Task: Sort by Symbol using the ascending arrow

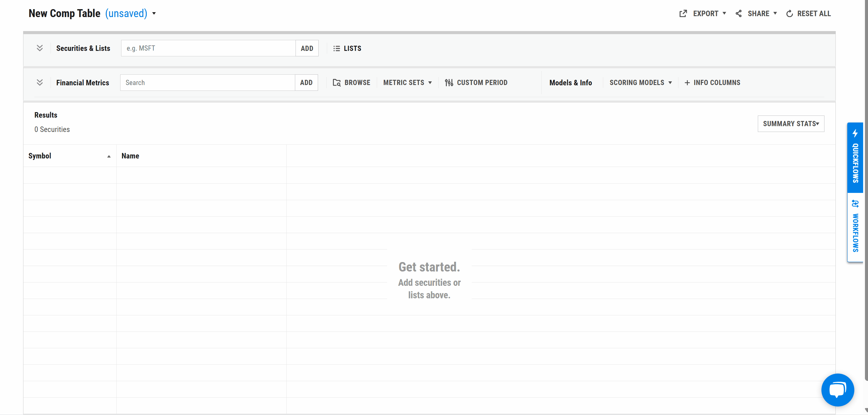Action: pos(109,156)
